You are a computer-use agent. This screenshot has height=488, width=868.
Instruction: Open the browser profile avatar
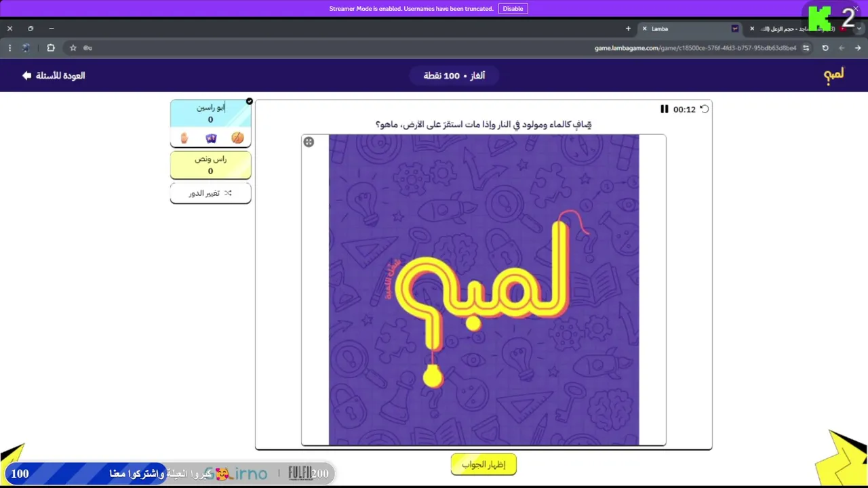point(26,48)
